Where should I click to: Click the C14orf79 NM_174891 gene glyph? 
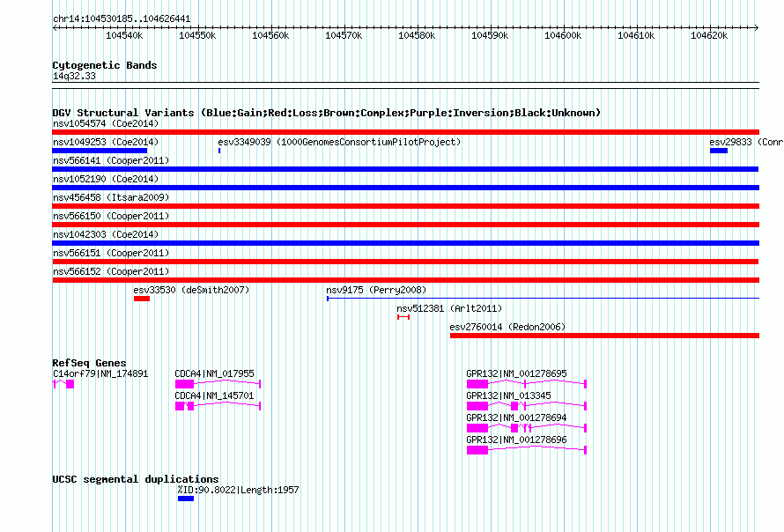(63, 384)
